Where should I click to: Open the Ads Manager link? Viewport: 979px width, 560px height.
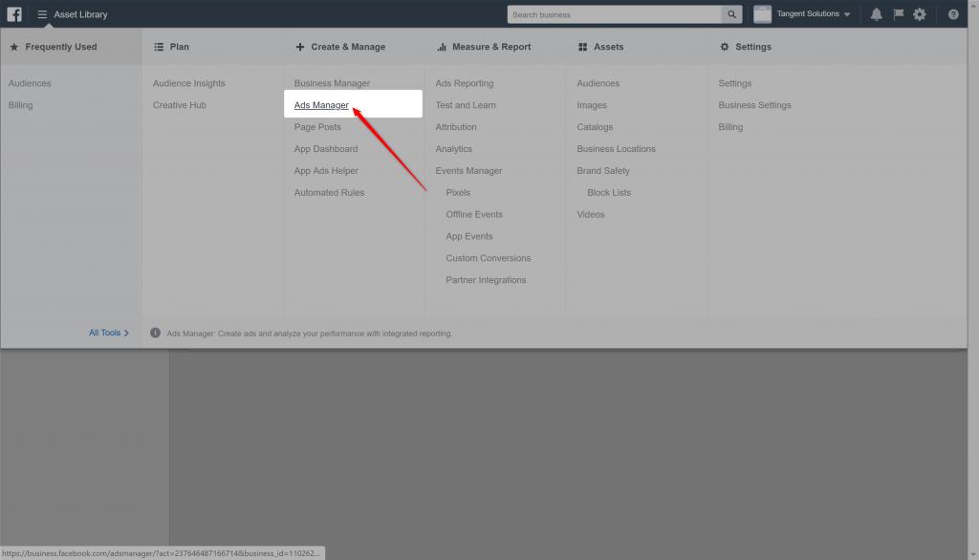pyautogui.click(x=321, y=105)
